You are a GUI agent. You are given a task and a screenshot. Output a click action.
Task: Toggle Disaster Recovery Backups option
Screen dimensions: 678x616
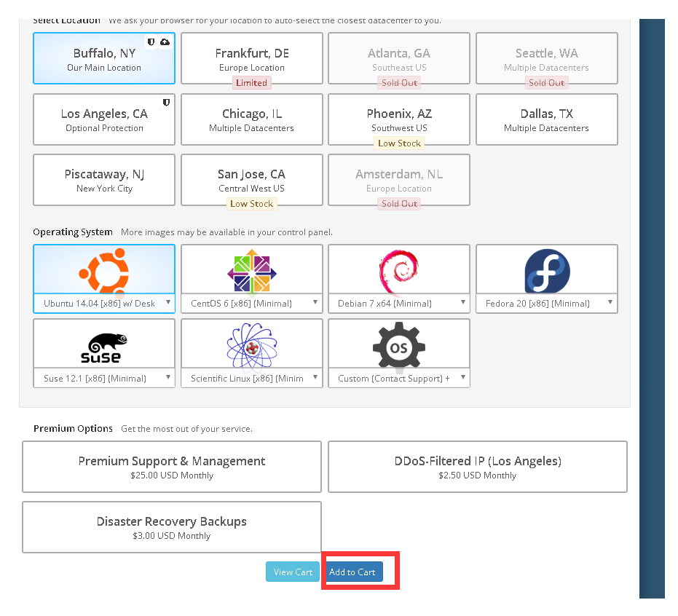(x=172, y=527)
